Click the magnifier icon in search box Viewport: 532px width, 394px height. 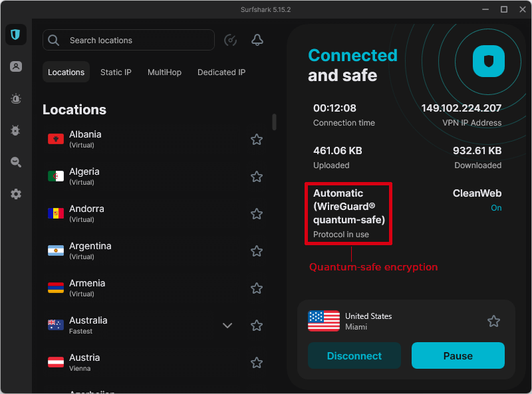point(54,41)
